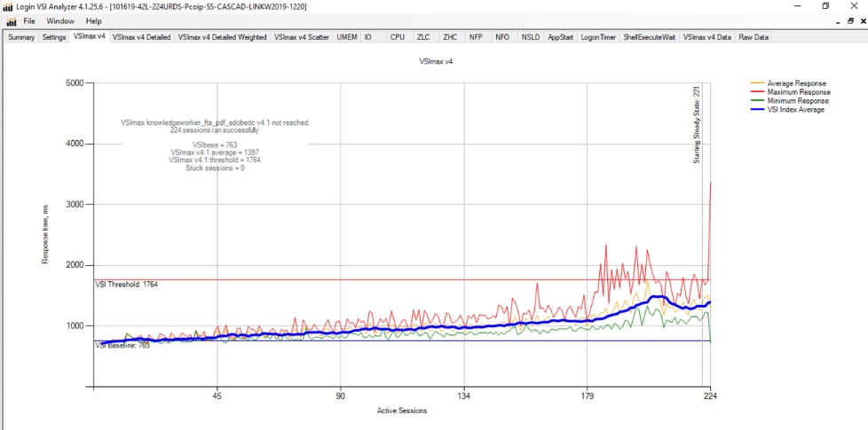Click the title bar application icon

point(8,6)
